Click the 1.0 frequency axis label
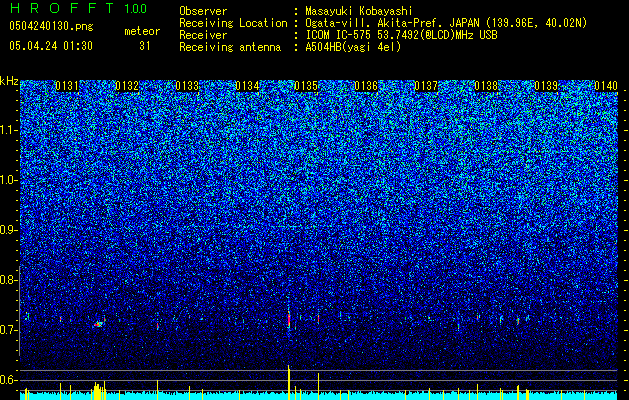This screenshot has height=400, width=629. click(x=9, y=180)
